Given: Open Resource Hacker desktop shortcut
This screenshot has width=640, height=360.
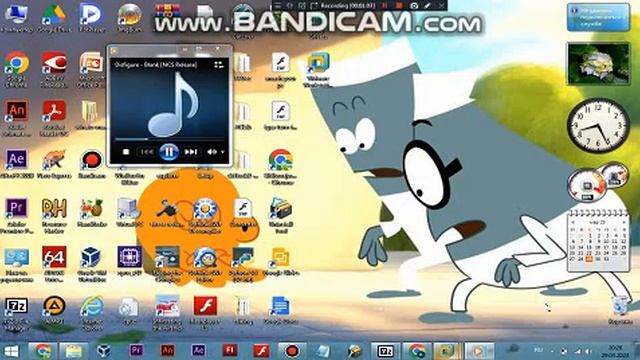Looking at the screenshot, I should point(54,215).
